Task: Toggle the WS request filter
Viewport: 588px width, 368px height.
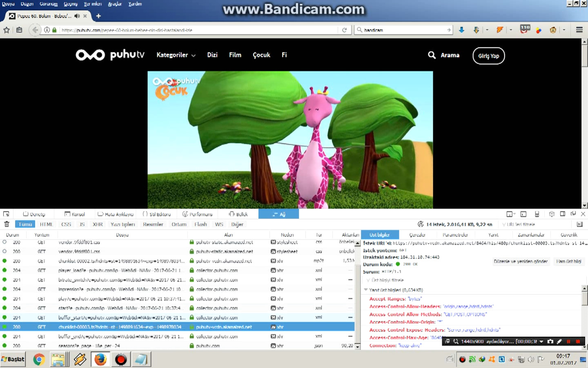Action: tap(219, 224)
